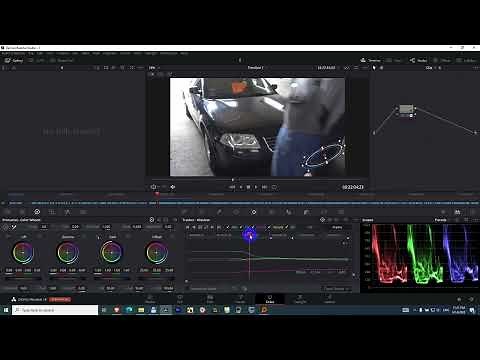Open the HDR palette icon
The image size is (480, 360).
pos(52,212)
